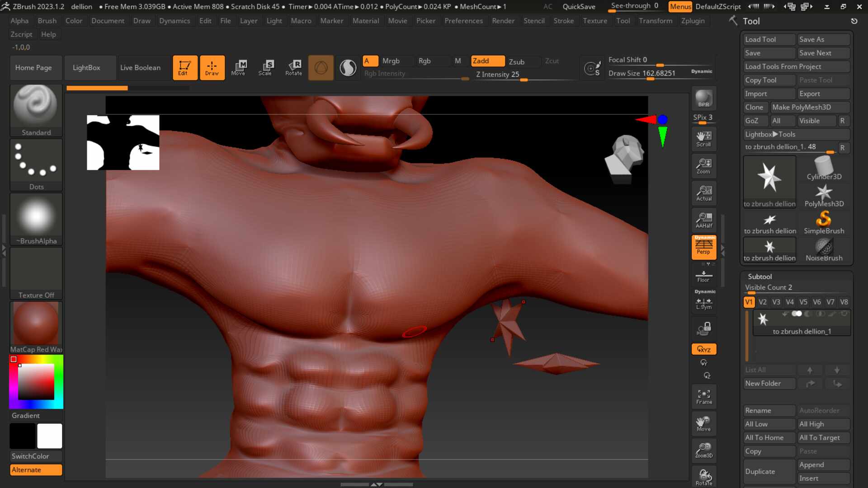868x488 pixels.
Task: Click the Rotate transform icon
Action: click(293, 67)
